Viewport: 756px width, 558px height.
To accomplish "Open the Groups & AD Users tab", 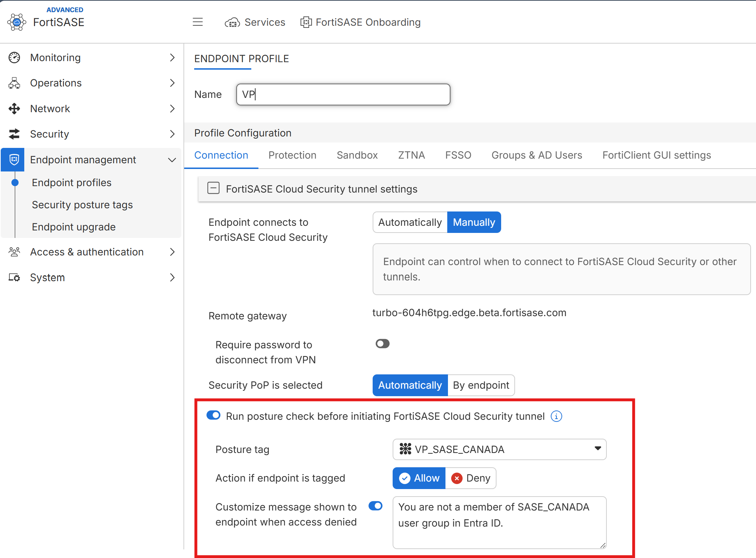I will 536,155.
